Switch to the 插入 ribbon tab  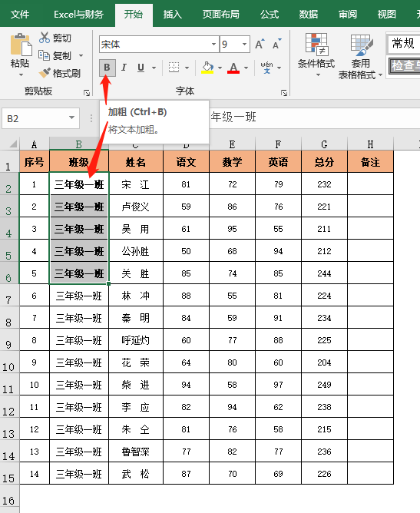(x=173, y=15)
